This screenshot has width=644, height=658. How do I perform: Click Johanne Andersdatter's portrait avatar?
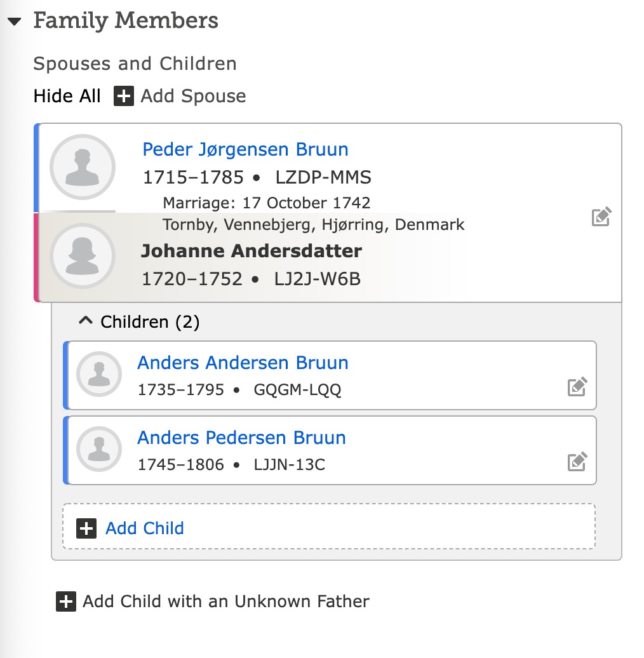click(83, 256)
